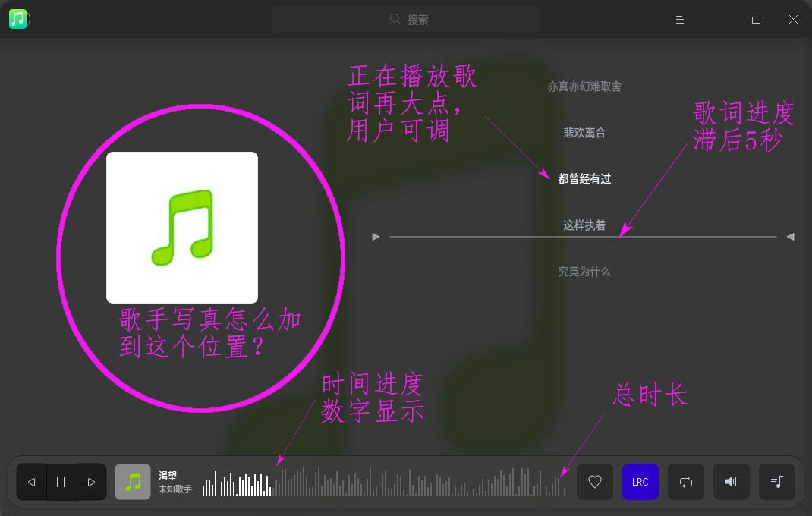The height and width of the screenshot is (516, 812).
Task: Close the music player window
Action: click(793, 20)
